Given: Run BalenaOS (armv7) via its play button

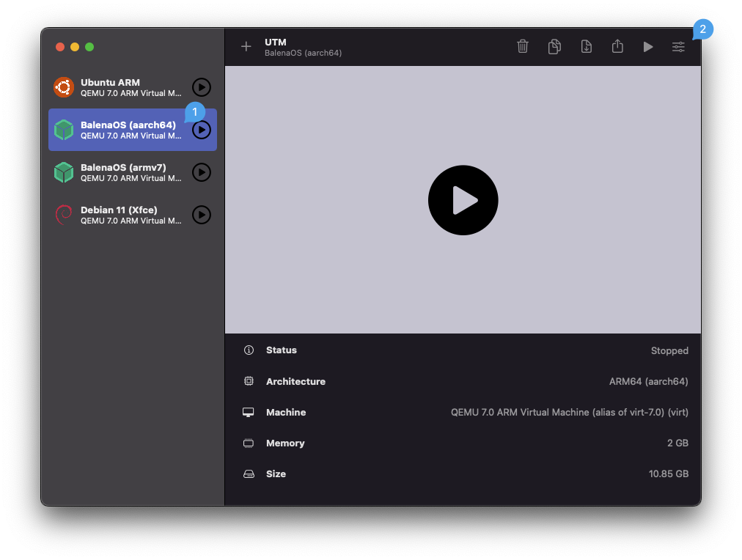Looking at the screenshot, I should click(202, 172).
